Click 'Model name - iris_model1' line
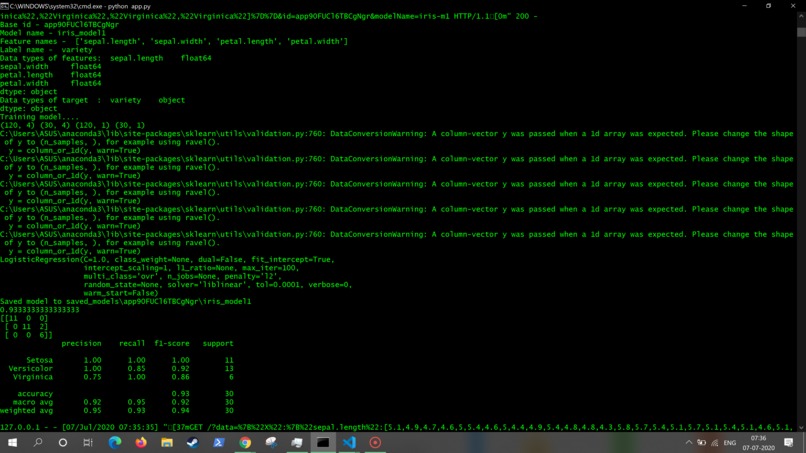Viewport: 806px width, 453px height. click(x=52, y=32)
